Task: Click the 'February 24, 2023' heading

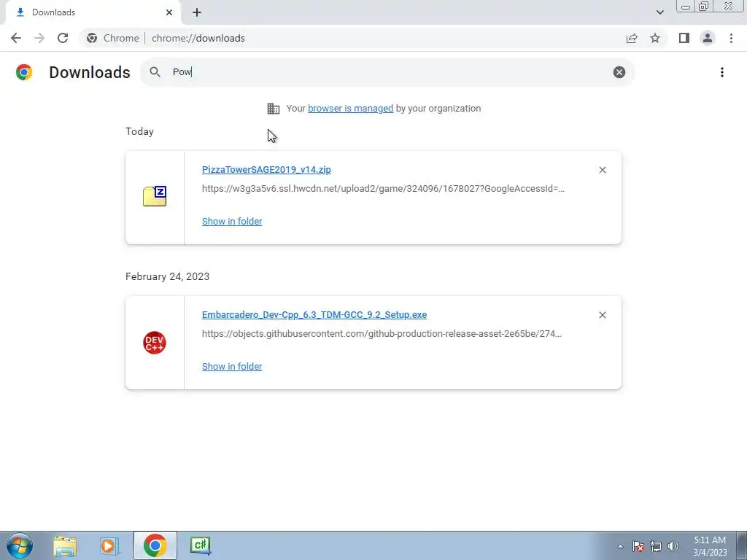Action: tap(167, 276)
